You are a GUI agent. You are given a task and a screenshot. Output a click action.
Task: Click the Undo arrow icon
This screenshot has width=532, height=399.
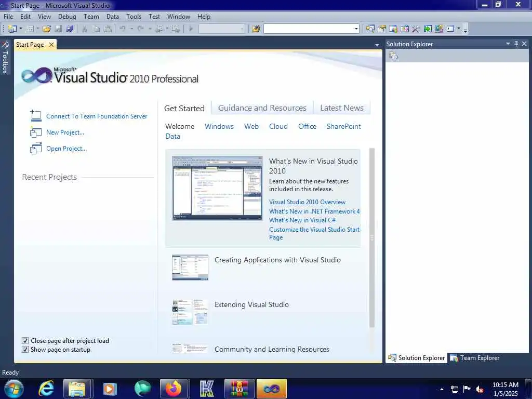123,29
